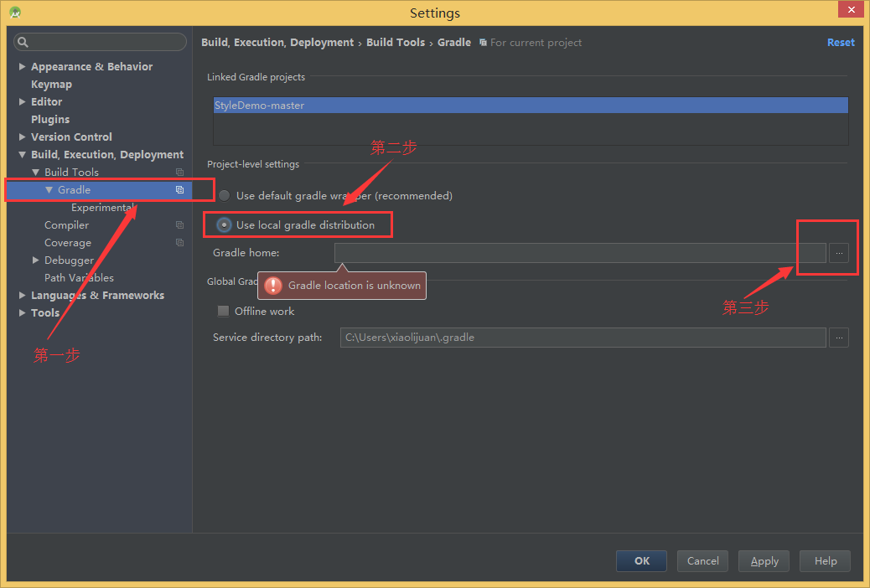Click the Service directory path browse button
The image size is (870, 588).
pyautogui.click(x=839, y=338)
